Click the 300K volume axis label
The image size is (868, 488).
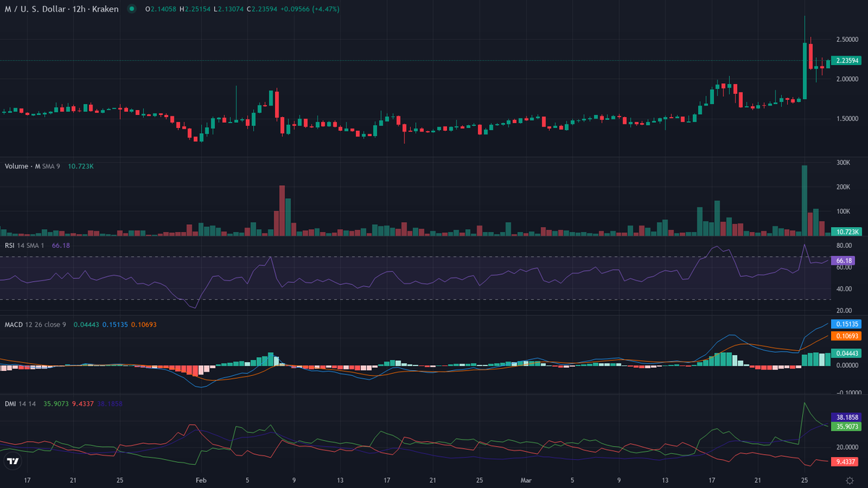[842, 163]
